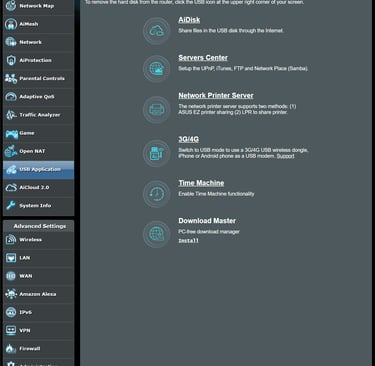This screenshot has height=366, width=375.
Task: Click the Download Master heading text
Action: tap(207, 221)
